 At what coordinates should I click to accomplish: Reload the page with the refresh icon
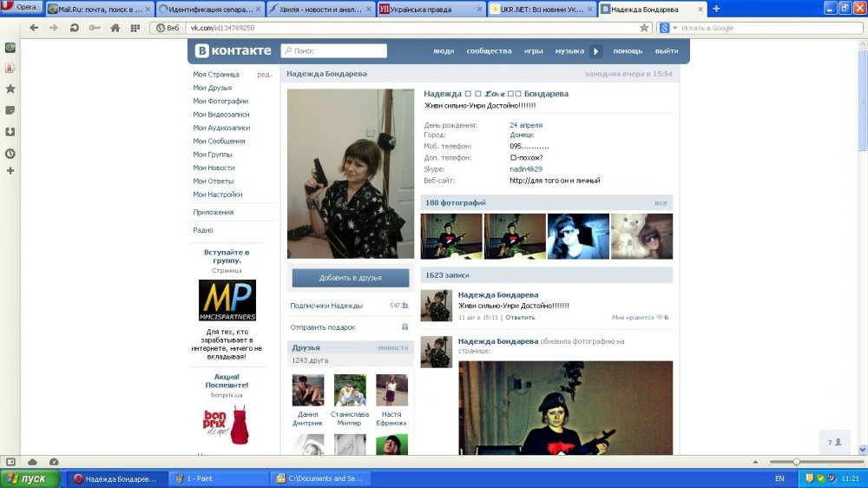point(74,28)
